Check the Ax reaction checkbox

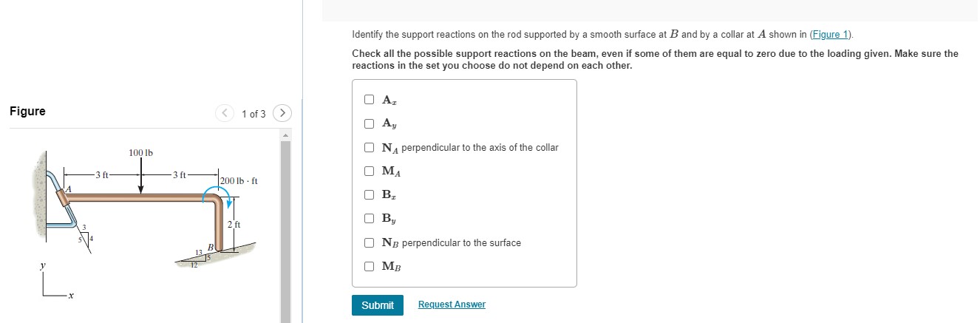click(x=369, y=100)
